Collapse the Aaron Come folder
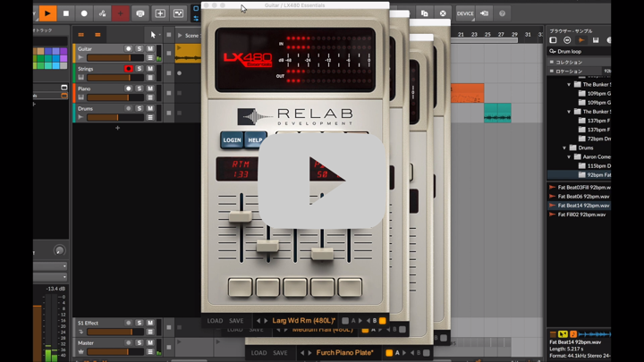Screen dimensions: 644x362 [569, 156]
